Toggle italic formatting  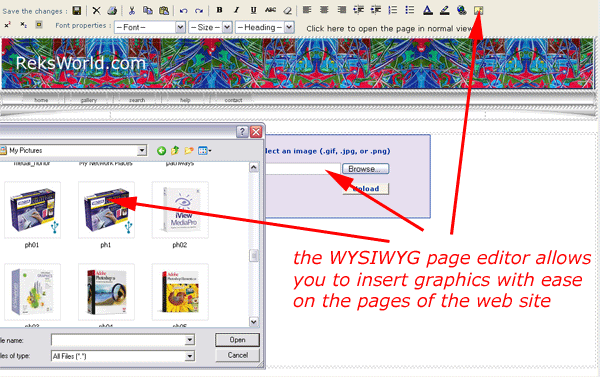coord(236,10)
